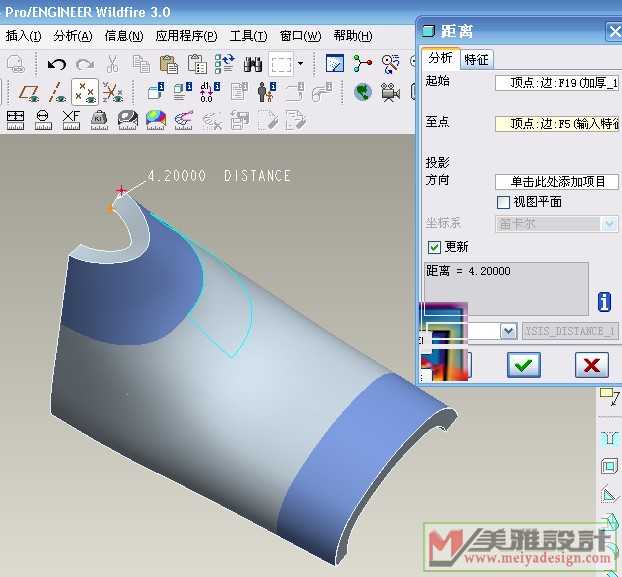Click the Undo arrow icon

pyautogui.click(x=57, y=64)
